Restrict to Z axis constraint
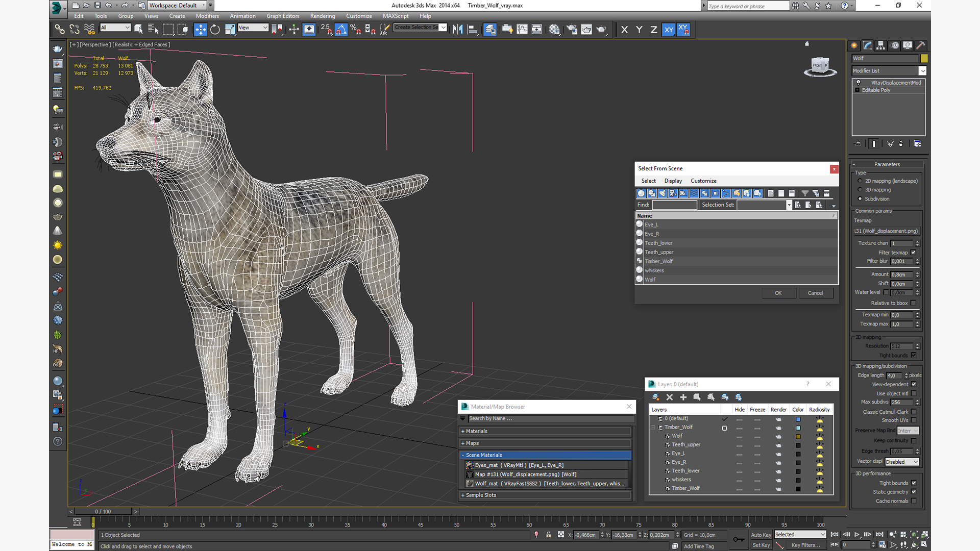The image size is (980, 551). pos(653,30)
